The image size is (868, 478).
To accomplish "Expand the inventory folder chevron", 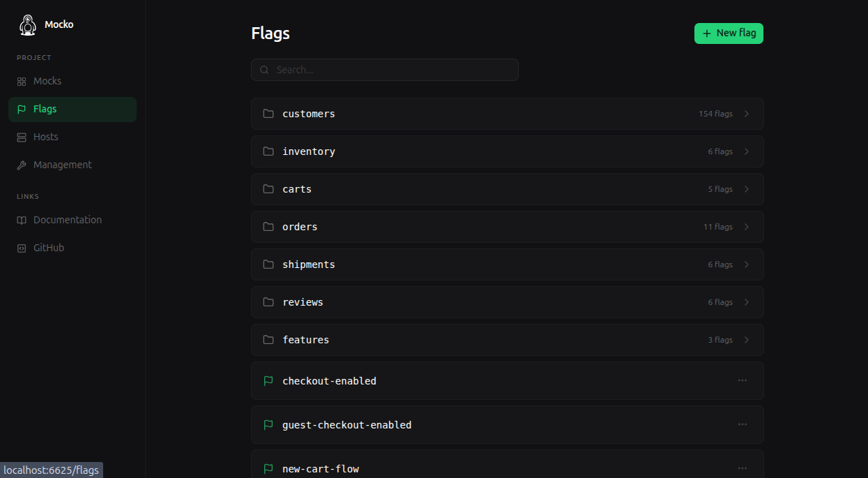I will click(x=747, y=151).
